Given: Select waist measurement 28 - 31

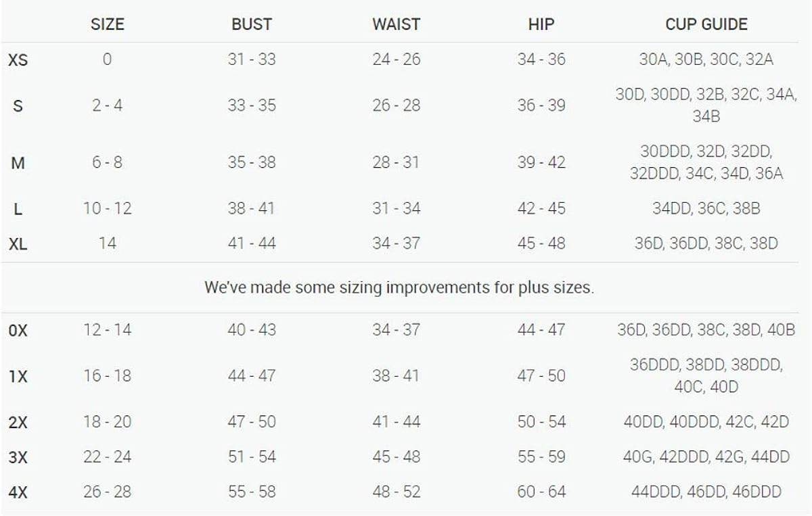Looking at the screenshot, I should 396,162.
